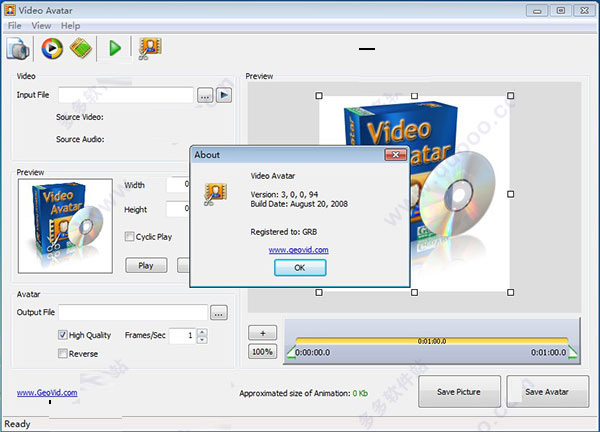Click the avatar scissors toolbar icon

tap(150, 49)
